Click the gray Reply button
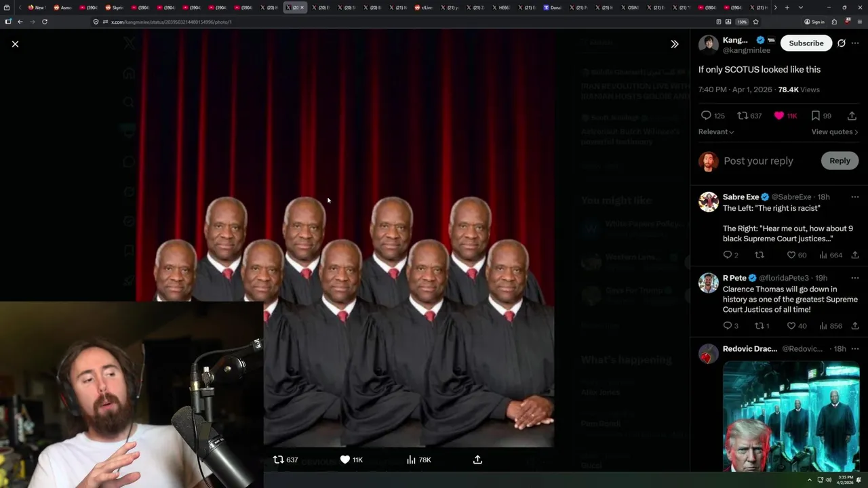The image size is (868, 488). tap(840, 161)
